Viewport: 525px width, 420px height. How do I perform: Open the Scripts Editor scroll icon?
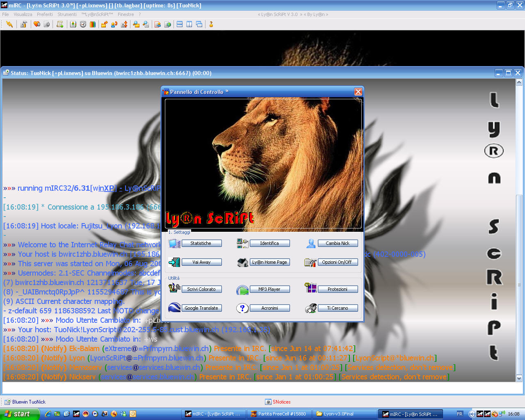[x=60, y=24]
